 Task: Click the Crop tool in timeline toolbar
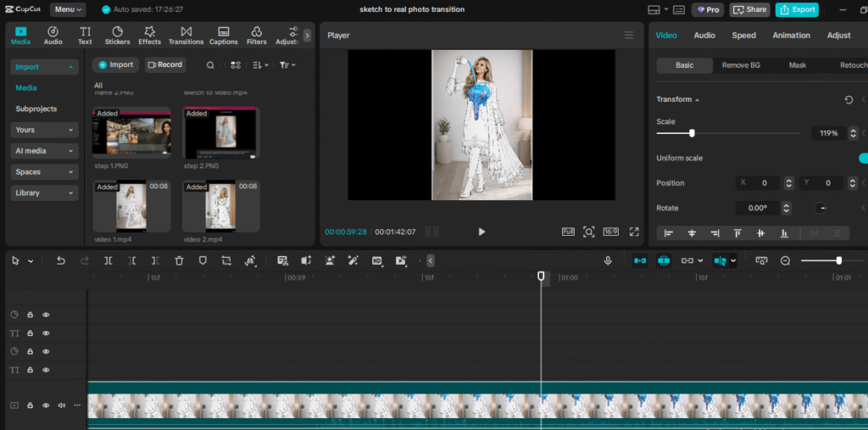[x=226, y=260]
